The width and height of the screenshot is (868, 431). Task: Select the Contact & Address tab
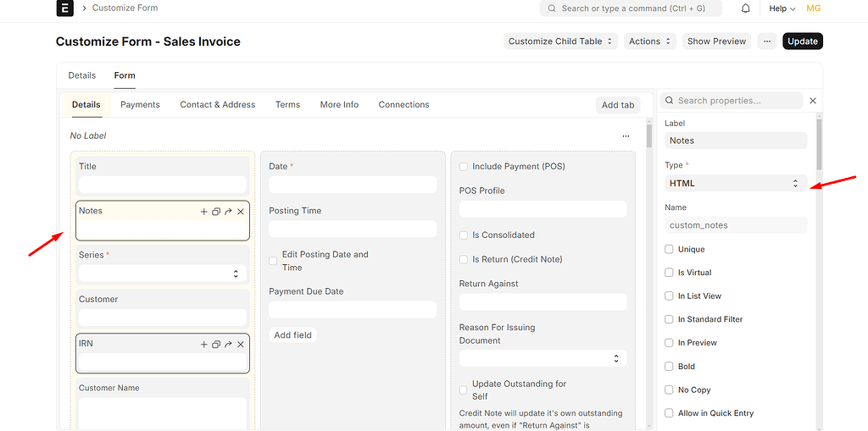click(218, 104)
